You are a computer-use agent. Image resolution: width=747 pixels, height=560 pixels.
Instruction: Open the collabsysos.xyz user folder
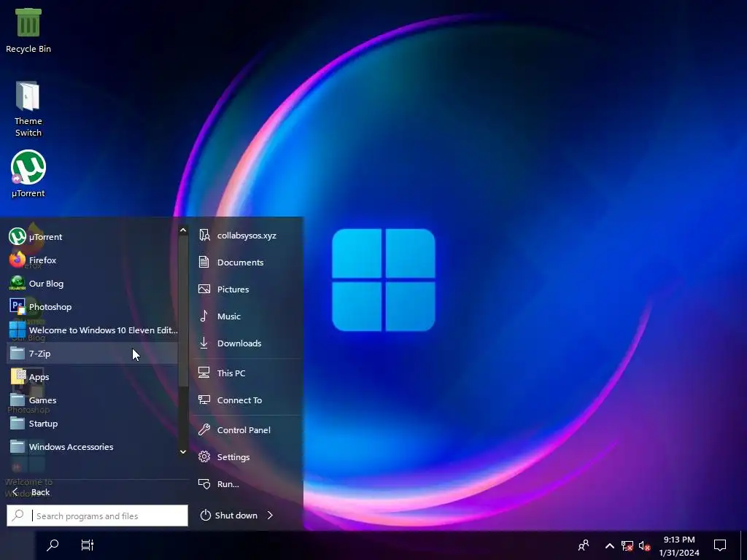point(247,236)
